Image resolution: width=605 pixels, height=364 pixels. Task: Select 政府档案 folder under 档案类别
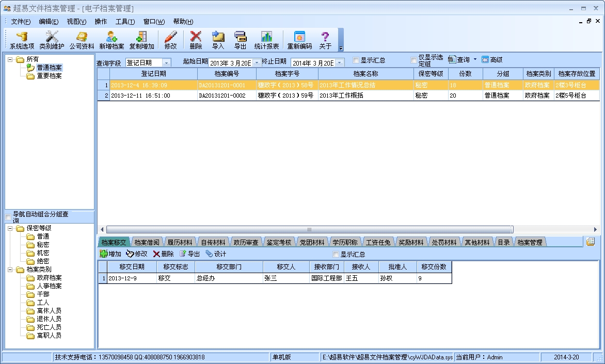(49, 278)
